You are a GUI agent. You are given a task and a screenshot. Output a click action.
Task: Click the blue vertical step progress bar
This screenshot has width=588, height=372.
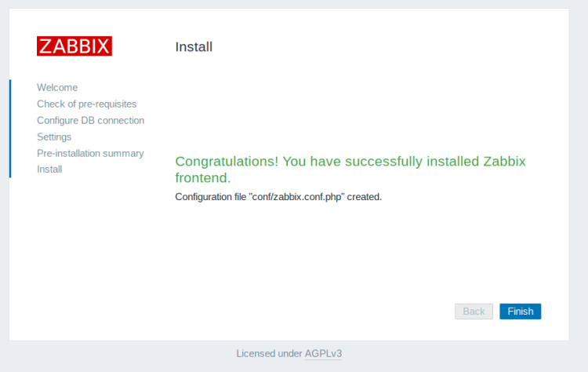10,128
